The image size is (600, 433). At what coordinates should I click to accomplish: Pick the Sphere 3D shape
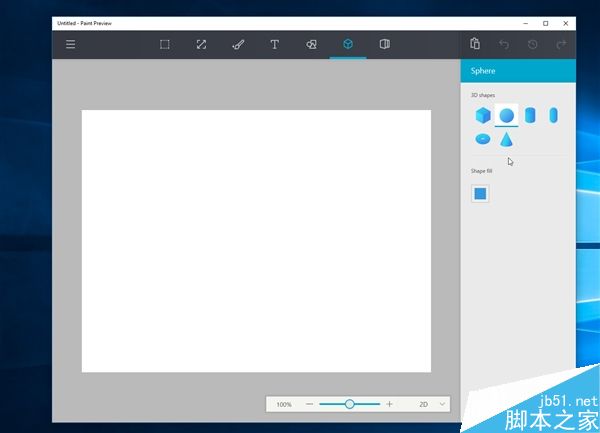(x=507, y=115)
